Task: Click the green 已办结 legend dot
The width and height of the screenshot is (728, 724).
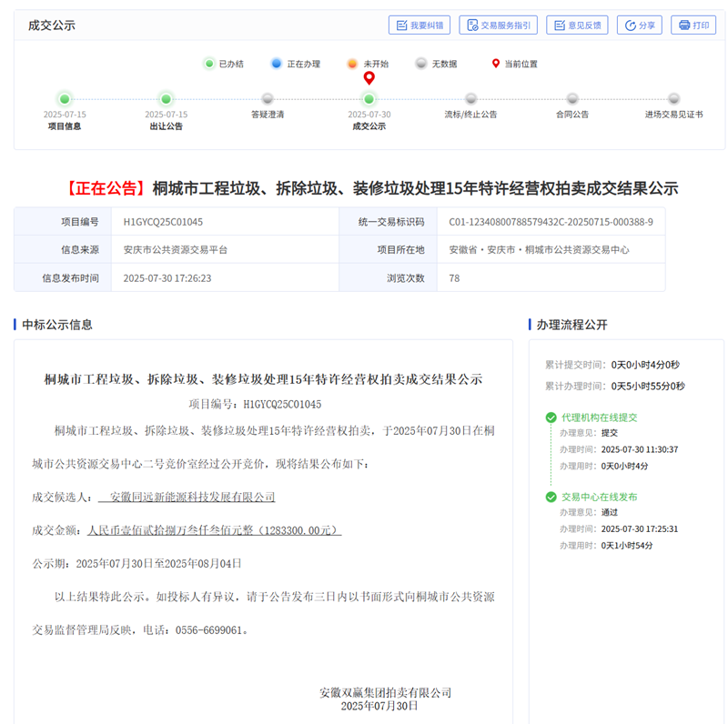Action: coord(209,64)
